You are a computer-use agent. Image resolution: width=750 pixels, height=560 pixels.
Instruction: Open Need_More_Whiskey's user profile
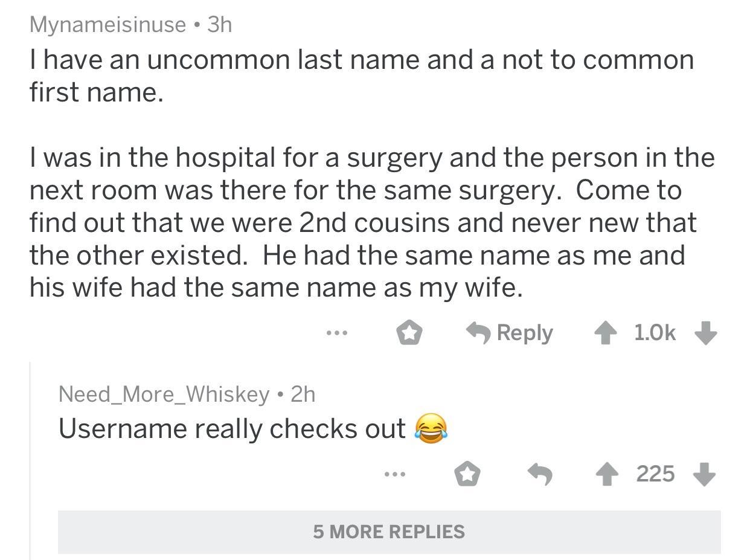point(162,394)
